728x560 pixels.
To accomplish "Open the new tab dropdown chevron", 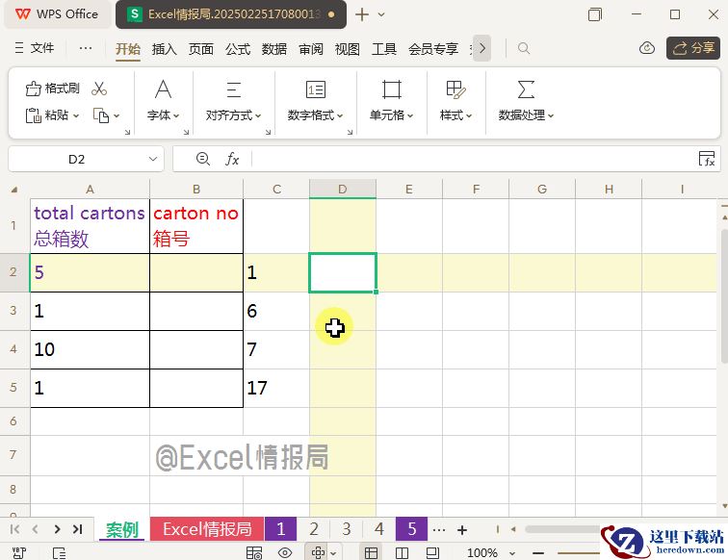I will click(381, 14).
